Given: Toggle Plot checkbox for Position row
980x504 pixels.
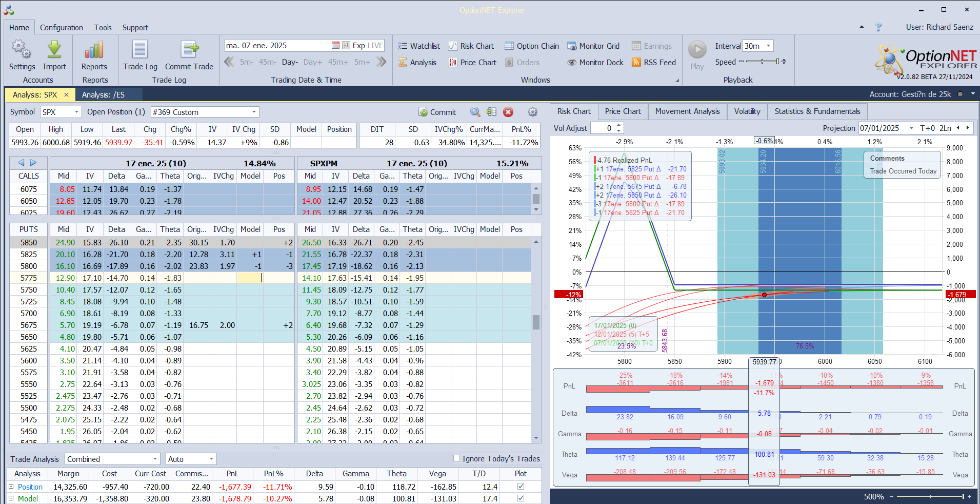Looking at the screenshot, I should point(521,487).
